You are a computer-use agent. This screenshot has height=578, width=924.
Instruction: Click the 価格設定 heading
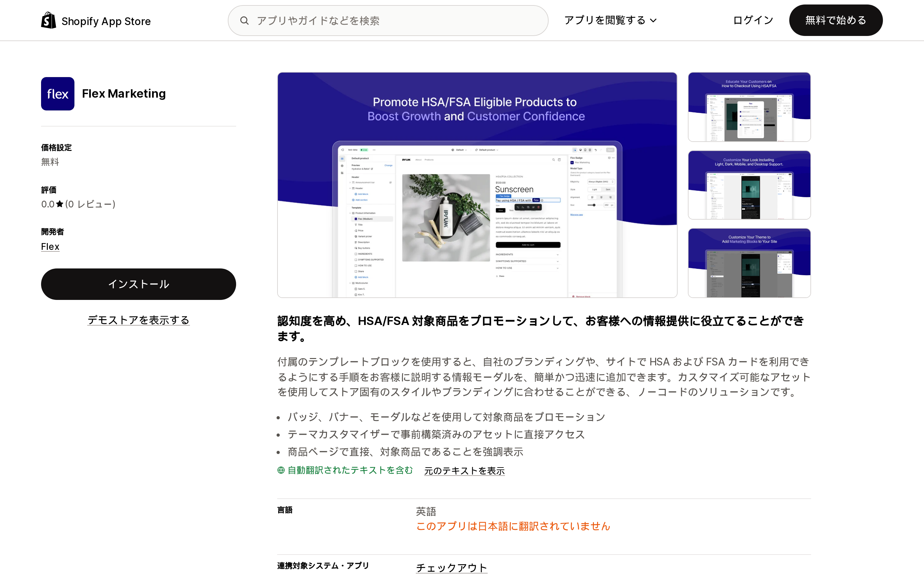(x=56, y=148)
